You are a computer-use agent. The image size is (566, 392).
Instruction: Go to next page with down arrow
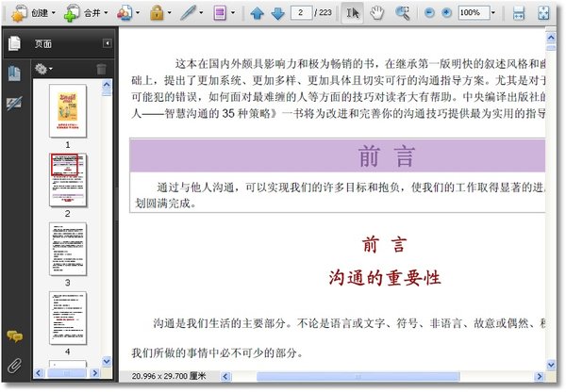[277, 13]
